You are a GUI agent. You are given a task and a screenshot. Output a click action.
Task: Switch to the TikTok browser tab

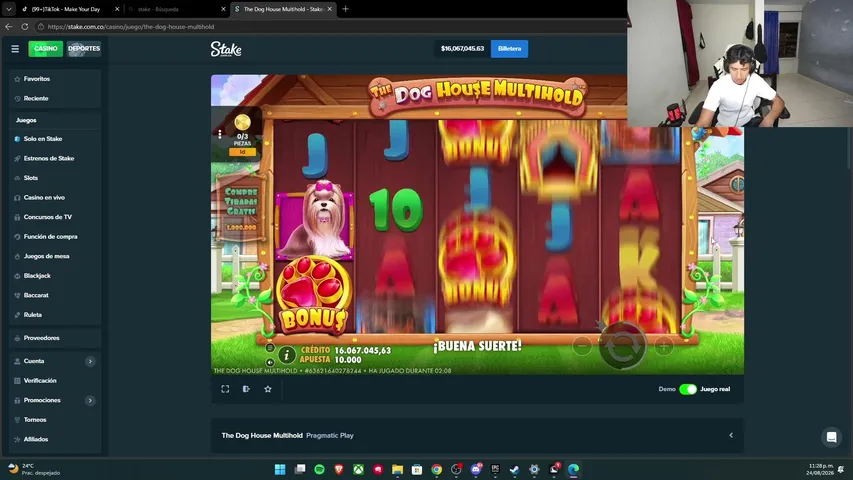[x=69, y=9]
